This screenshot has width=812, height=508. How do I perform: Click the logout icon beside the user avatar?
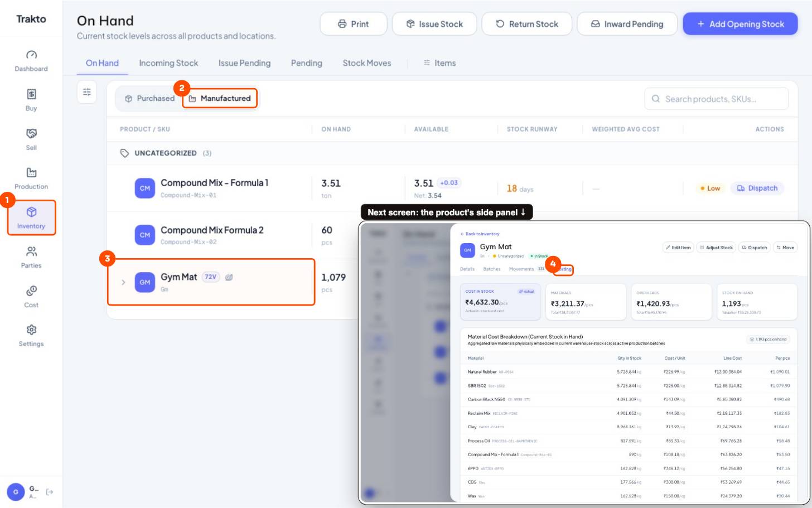[x=50, y=492]
